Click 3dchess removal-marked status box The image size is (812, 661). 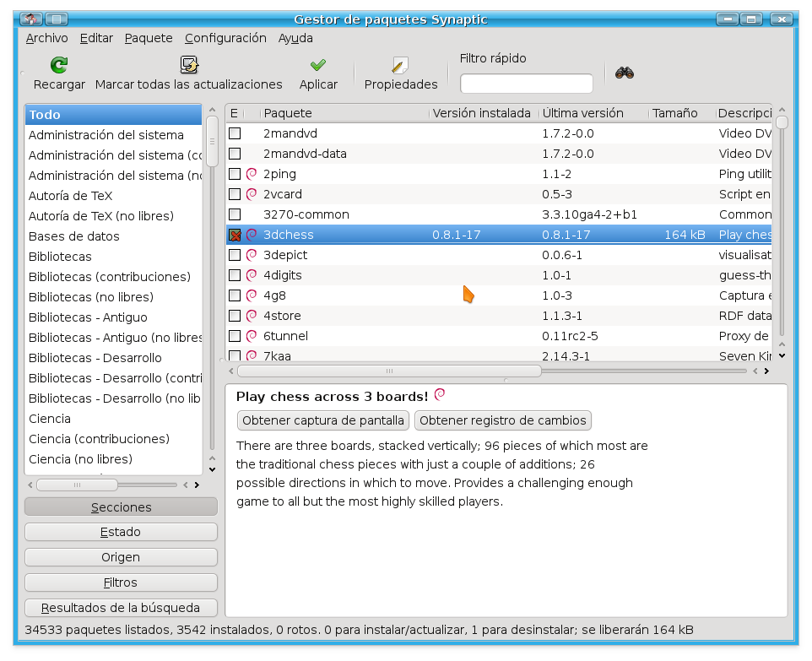tap(235, 235)
